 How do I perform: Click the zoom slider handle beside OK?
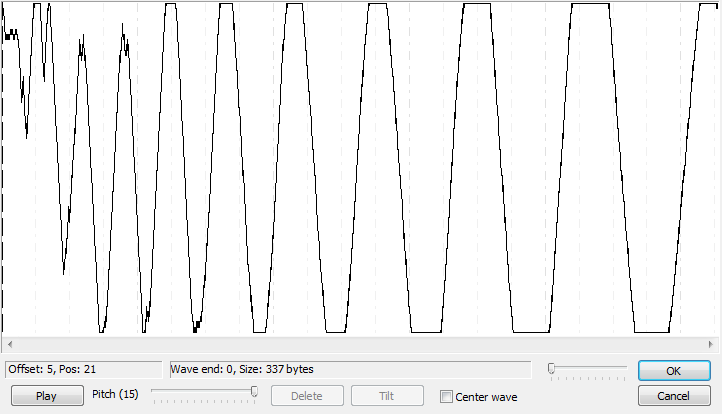(x=551, y=369)
